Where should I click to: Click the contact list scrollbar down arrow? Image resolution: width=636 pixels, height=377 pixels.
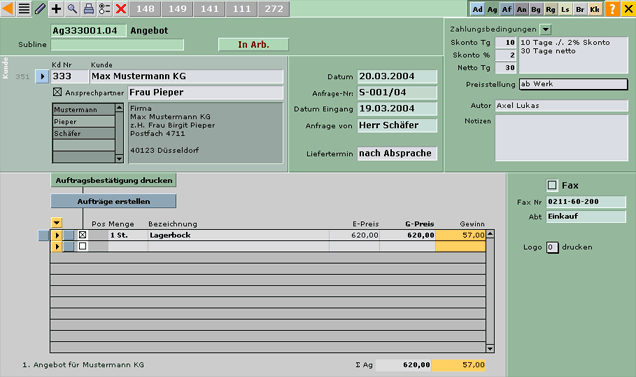click(119, 159)
